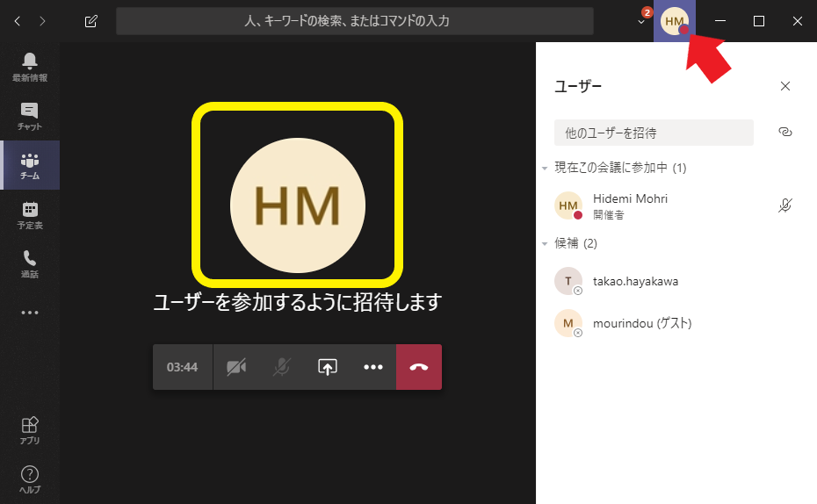
Task: Click the new chat compose icon
Action: (x=91, y=21)
